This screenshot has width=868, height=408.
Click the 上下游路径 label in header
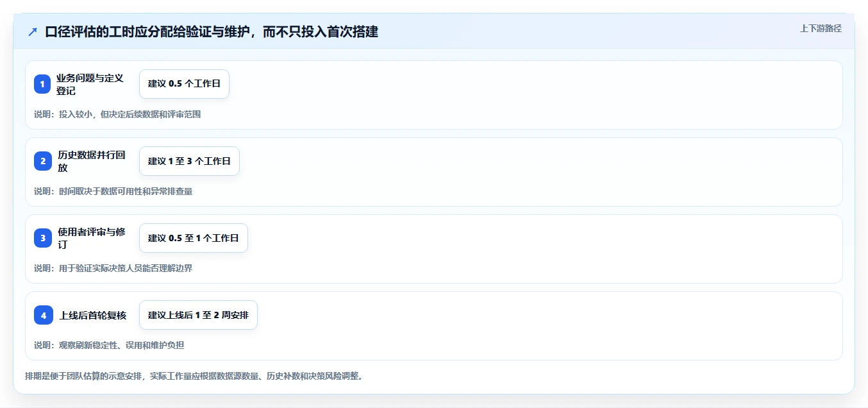[x=821, y=28]
